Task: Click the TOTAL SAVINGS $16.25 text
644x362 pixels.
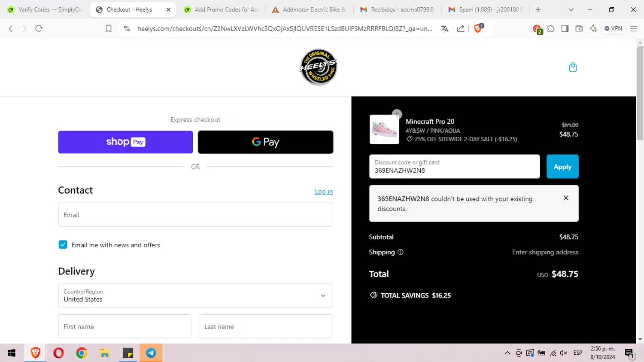Action: tap(416, 295)
